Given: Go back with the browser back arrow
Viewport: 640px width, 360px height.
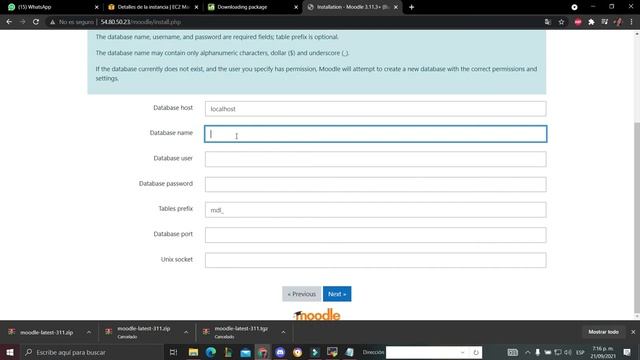Looking at the screenshot, I should 9,22.
